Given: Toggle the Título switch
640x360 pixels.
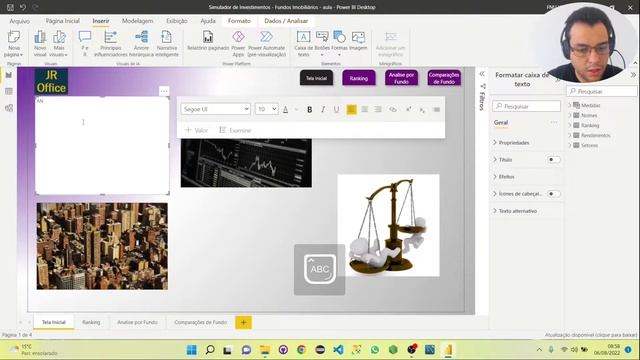Looking at the screenshot, I should click(553, 160).
